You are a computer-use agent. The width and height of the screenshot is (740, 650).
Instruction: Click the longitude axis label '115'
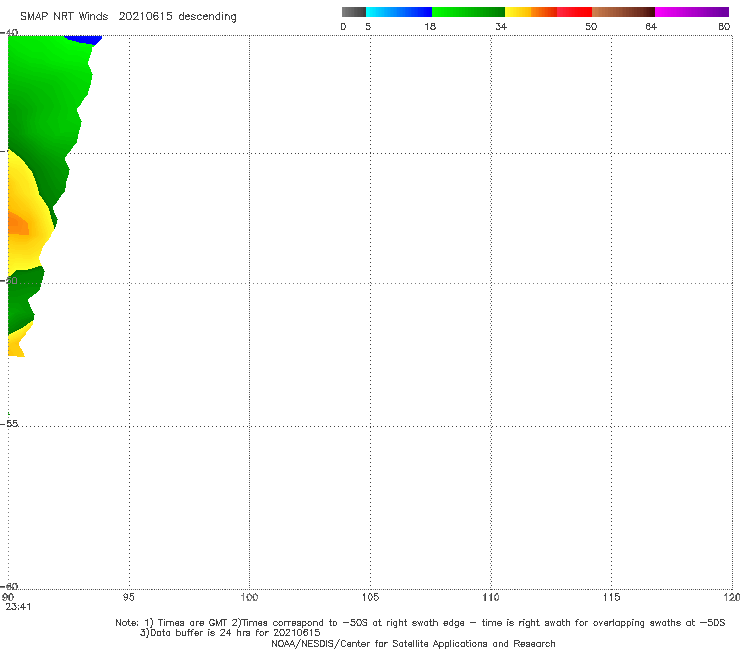click(612, 597)
